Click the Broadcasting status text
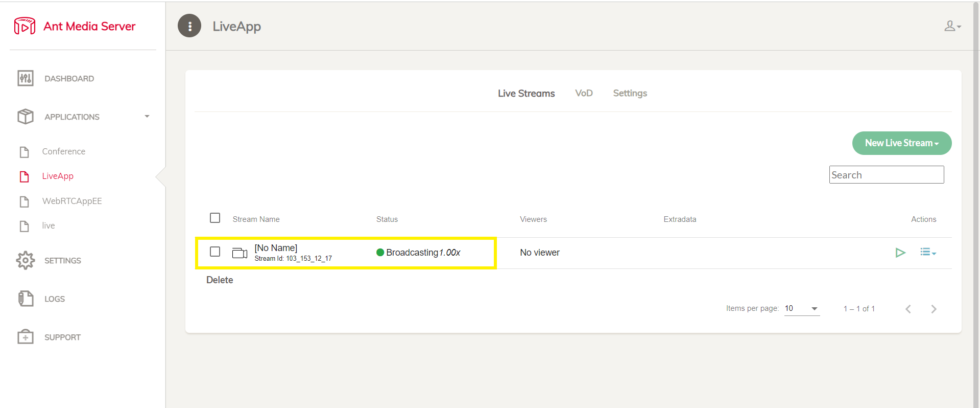 [x=412, y=253]
